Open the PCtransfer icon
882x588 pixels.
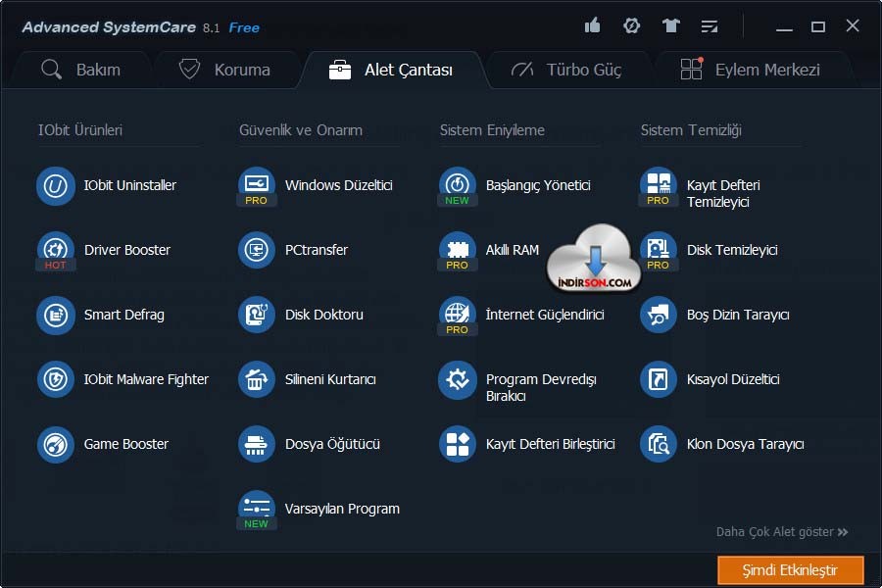pos(257,251)
